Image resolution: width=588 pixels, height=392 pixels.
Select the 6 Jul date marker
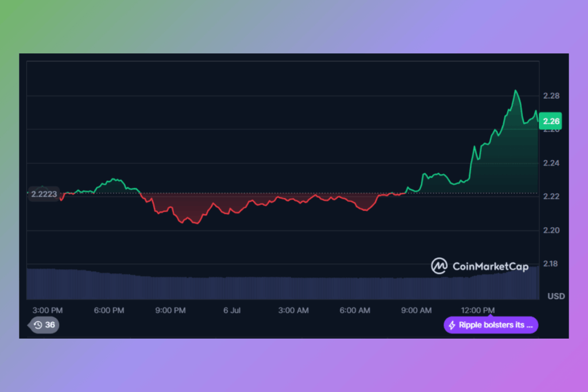click(x=231, y=310)
